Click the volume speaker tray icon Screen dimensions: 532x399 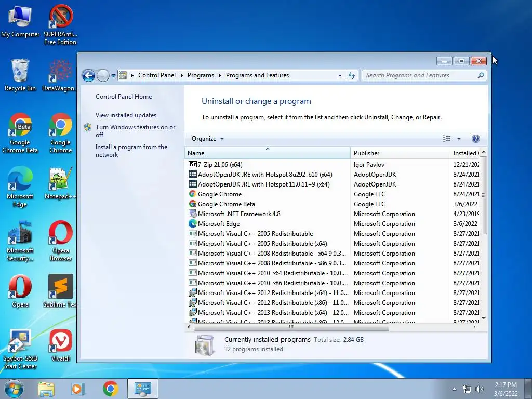[480, 389]
